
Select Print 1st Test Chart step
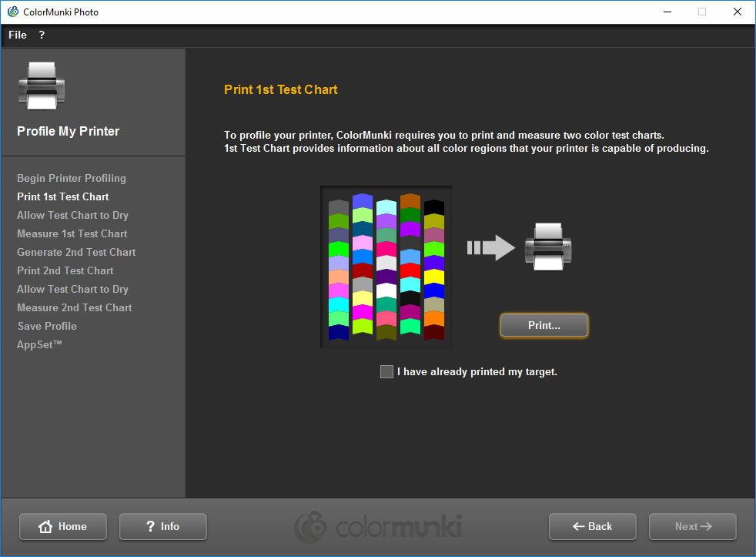62,196
